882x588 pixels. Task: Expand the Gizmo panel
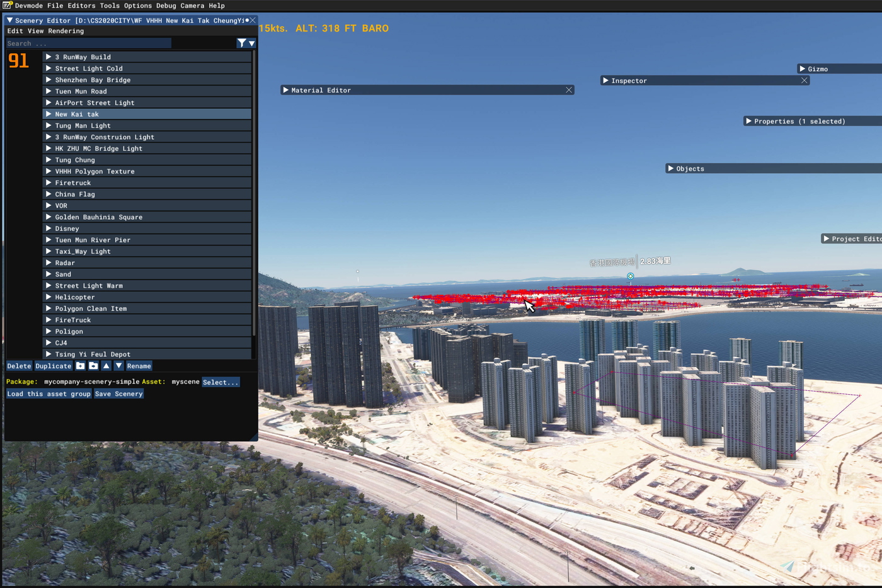[803, 69]
